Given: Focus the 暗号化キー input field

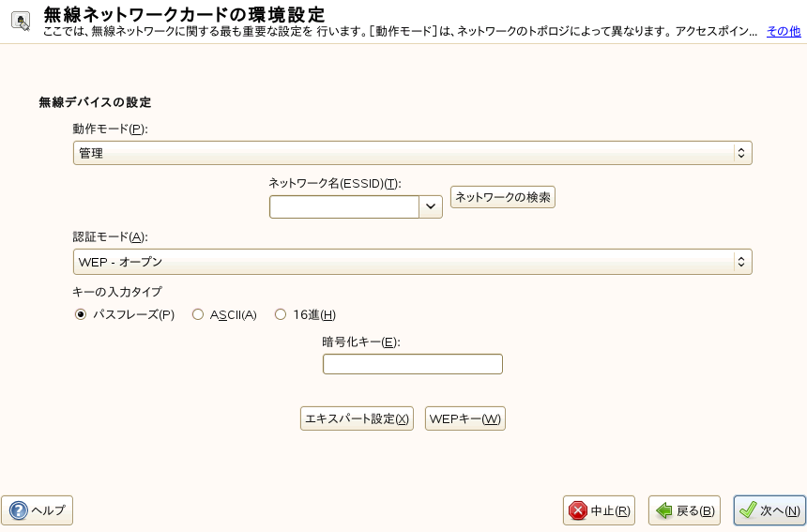Looking at the screenshot, I should tap(413, 364).
